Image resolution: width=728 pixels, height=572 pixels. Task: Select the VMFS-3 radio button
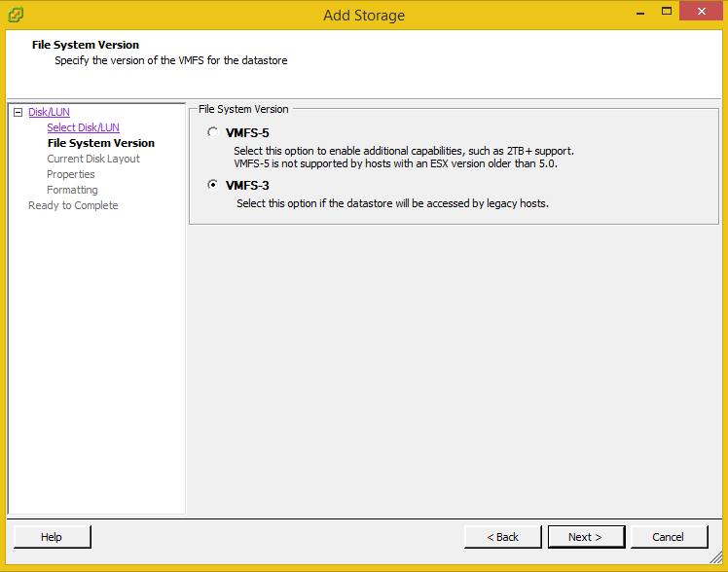[212, 185]
